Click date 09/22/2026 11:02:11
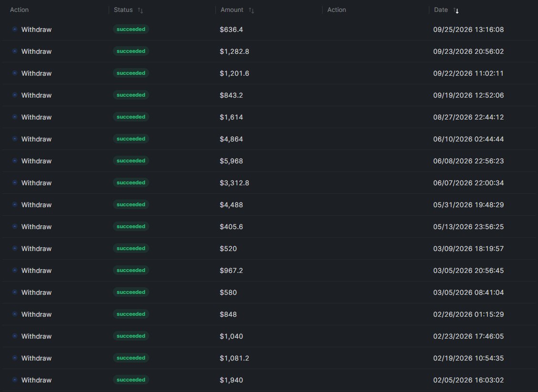 468,74
